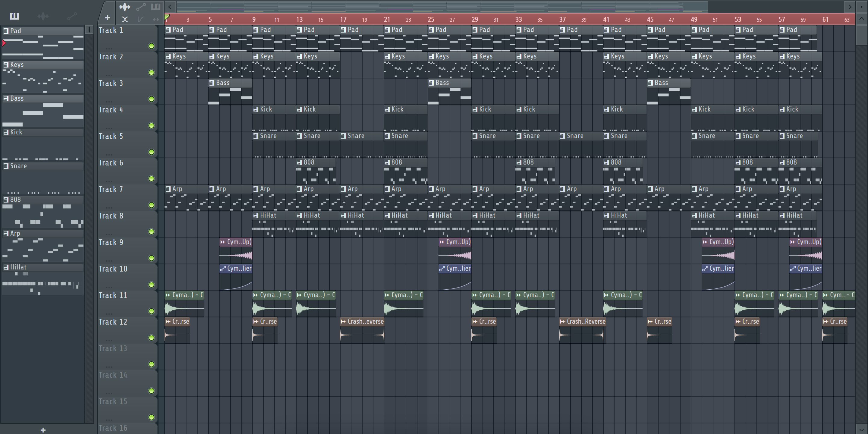
Task: Select the Track 7 header label
Action: coord(111,189)
